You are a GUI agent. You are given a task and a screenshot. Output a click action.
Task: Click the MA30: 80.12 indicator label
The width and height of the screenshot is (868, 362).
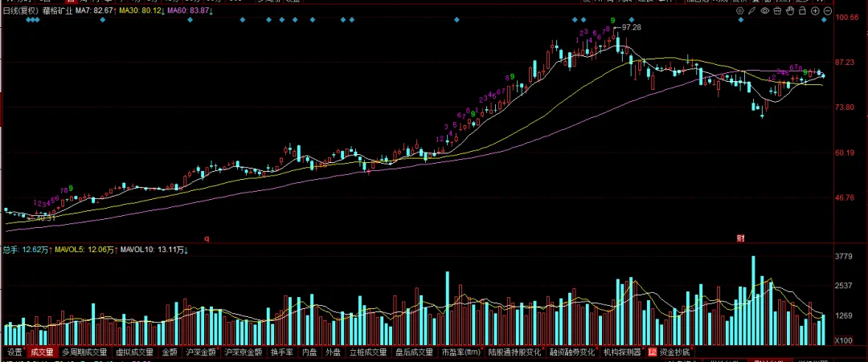coord(141,10)
